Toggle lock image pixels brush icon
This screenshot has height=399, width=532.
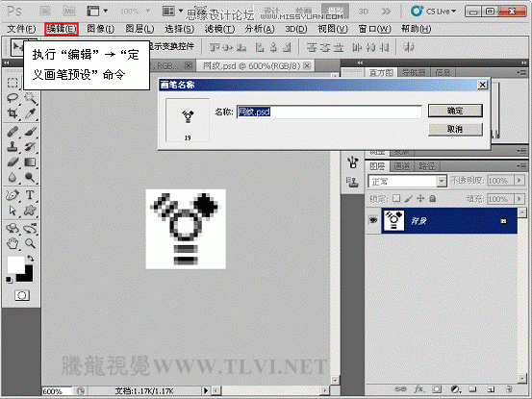pyautogui.click(x=409, y=199)
